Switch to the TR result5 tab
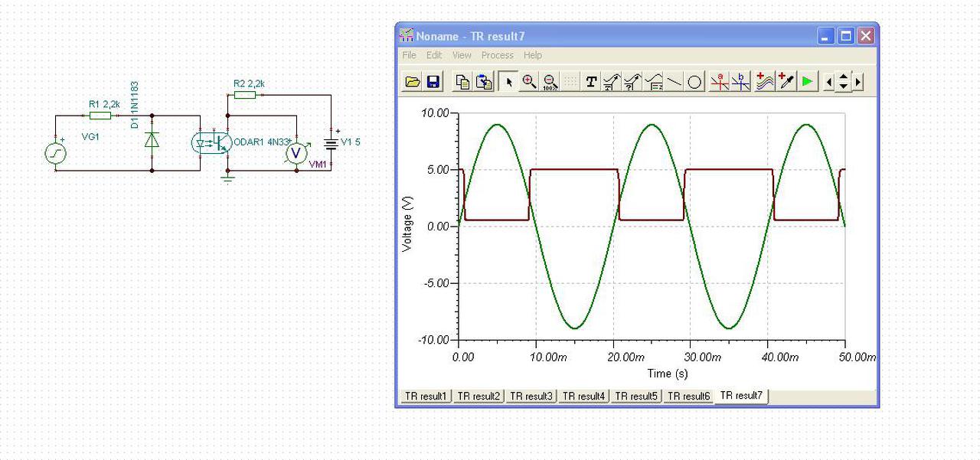980x460 pixels. (636, 396)
